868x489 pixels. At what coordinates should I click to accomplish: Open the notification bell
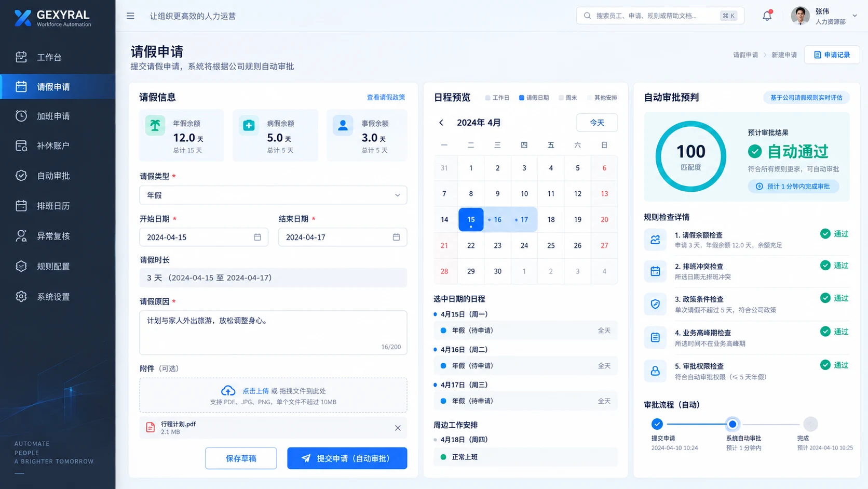[x=767, y=16]
